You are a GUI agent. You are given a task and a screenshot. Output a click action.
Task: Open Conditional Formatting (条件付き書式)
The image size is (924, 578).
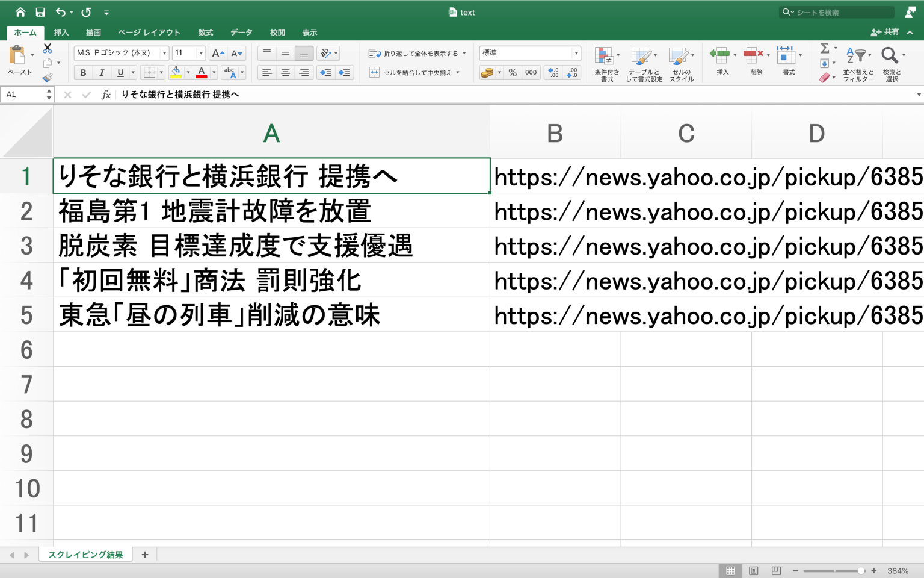(606, 64)
